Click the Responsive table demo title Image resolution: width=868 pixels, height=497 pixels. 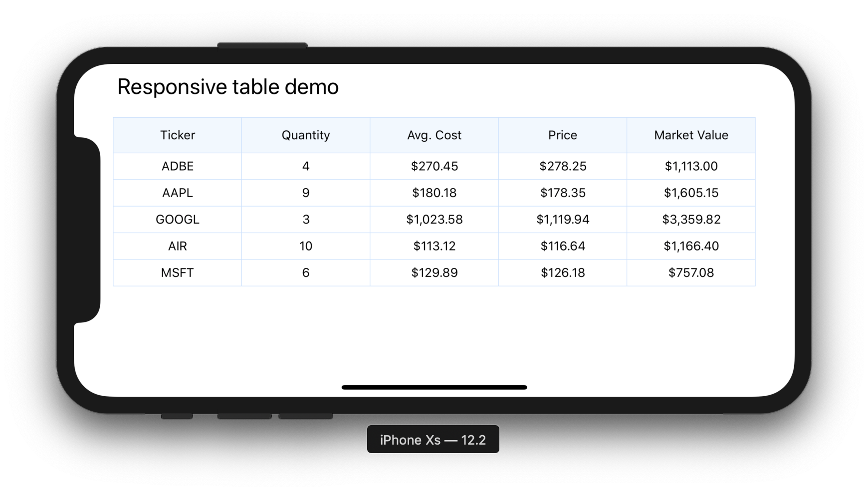tap(227, 86)
